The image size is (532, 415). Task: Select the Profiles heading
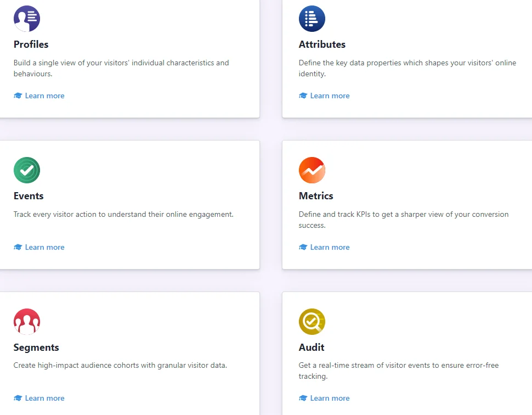pyautogui.click(x=31, y=44)
